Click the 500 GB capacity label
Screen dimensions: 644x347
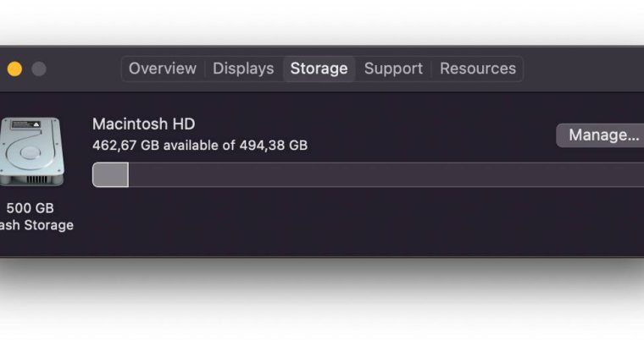tap(30, 208)
